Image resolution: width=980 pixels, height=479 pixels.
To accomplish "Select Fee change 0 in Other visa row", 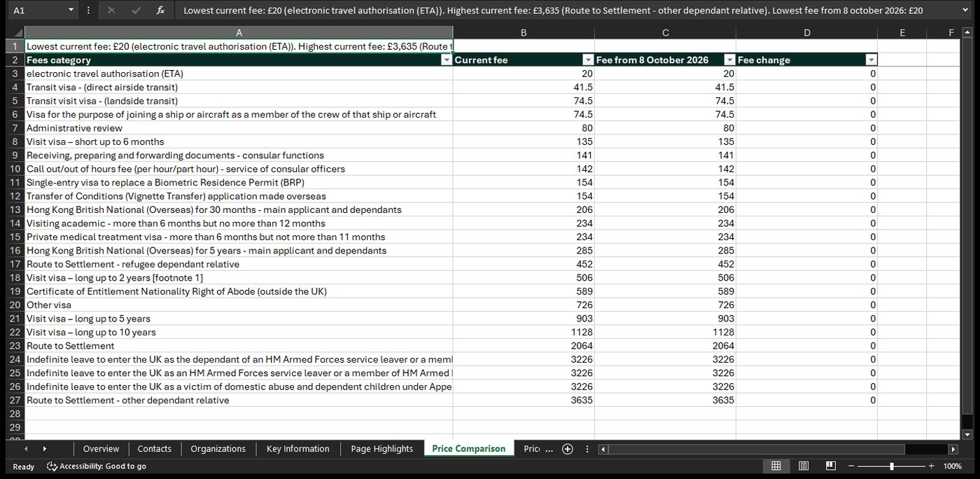I will coord(806,305).
